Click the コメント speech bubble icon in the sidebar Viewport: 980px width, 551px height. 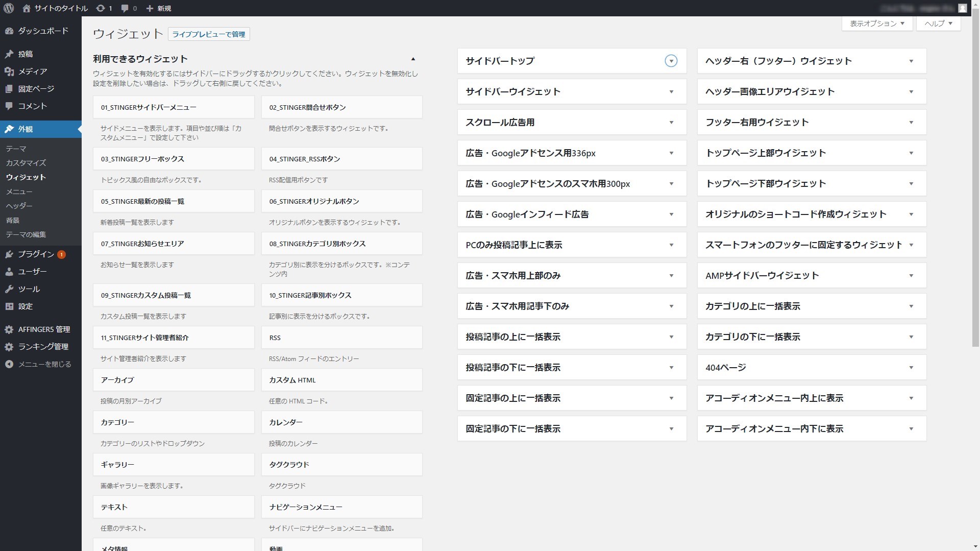click(9, 106)
